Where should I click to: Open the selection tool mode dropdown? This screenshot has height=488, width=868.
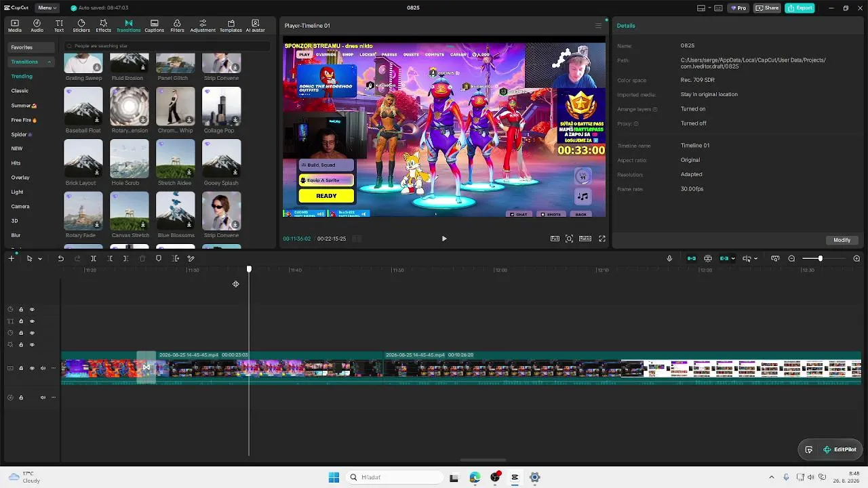40,259
